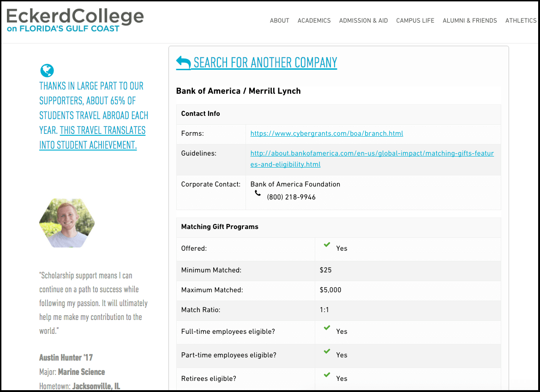The width and height of the screenshot is (540, 392).
Task: Click the 'Guidelines:' label
Action: tap(199, 153)
